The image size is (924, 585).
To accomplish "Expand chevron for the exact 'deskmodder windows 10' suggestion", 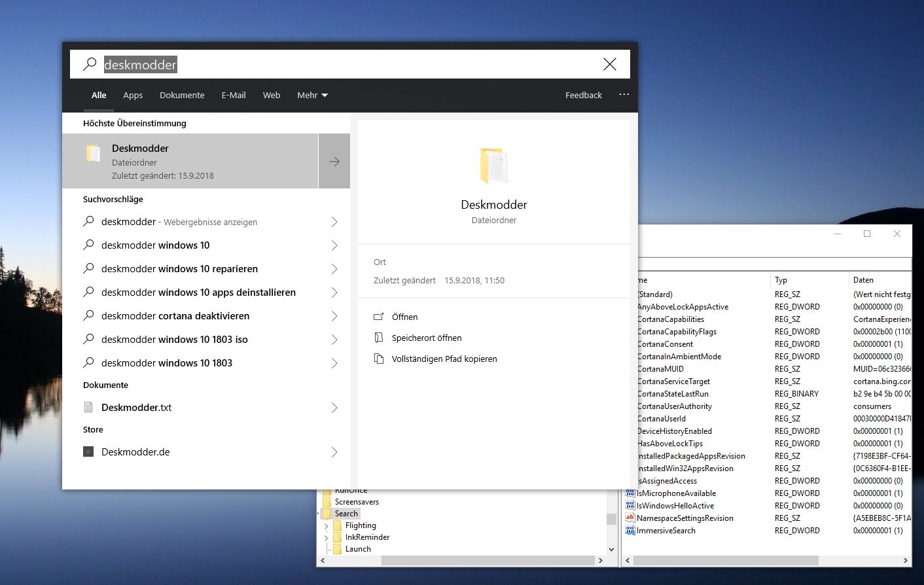I will click(334, 245).
